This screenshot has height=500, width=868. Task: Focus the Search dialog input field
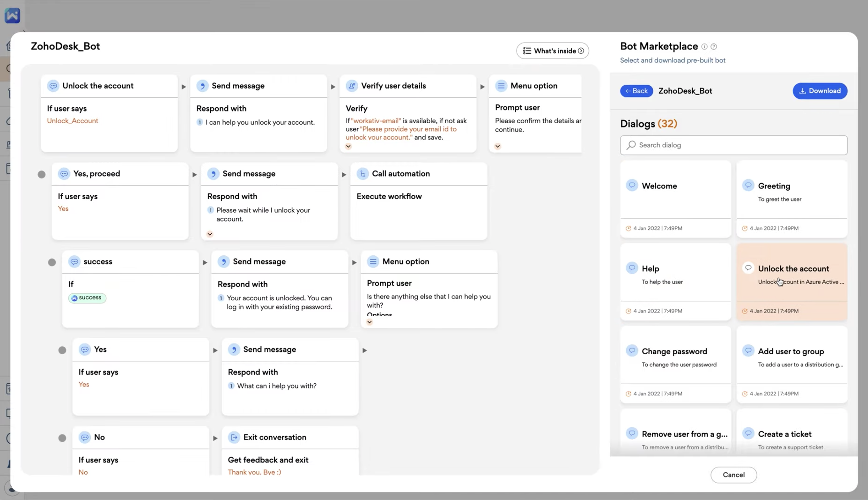point(738,145)
